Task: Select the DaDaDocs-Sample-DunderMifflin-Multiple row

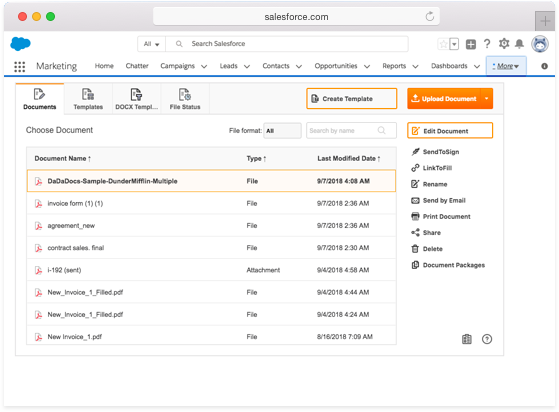Action: [211, 181]
